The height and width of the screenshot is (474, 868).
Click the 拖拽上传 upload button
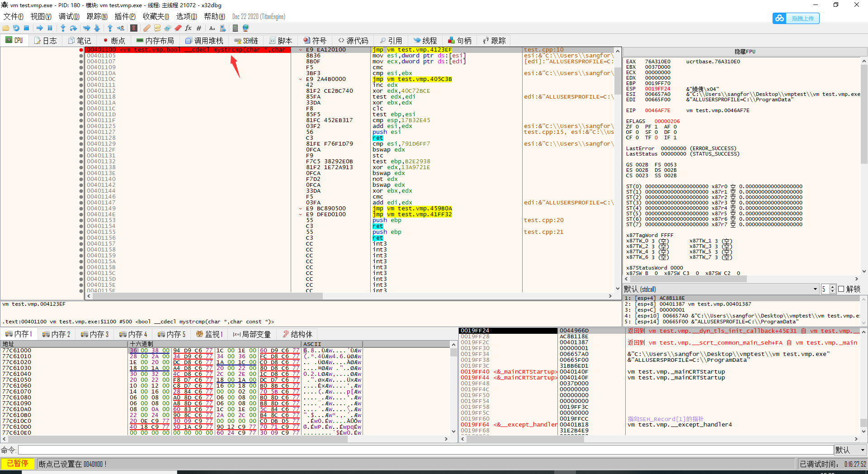(x=796, y=19)
